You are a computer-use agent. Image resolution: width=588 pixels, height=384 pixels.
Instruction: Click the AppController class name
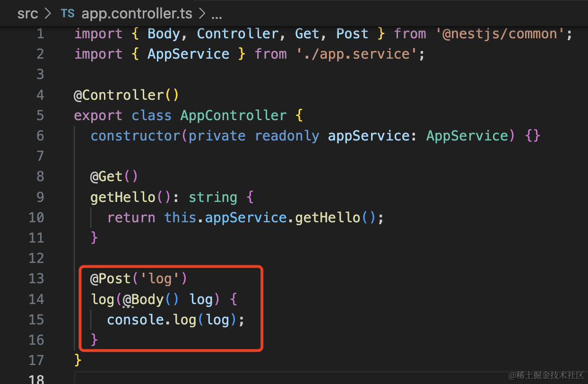233,115
